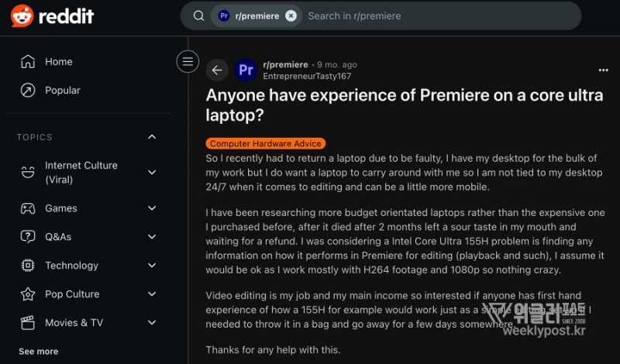Screen dimensions: 620x364
Task: Collapse the Topics section
Action: point(152,137)
